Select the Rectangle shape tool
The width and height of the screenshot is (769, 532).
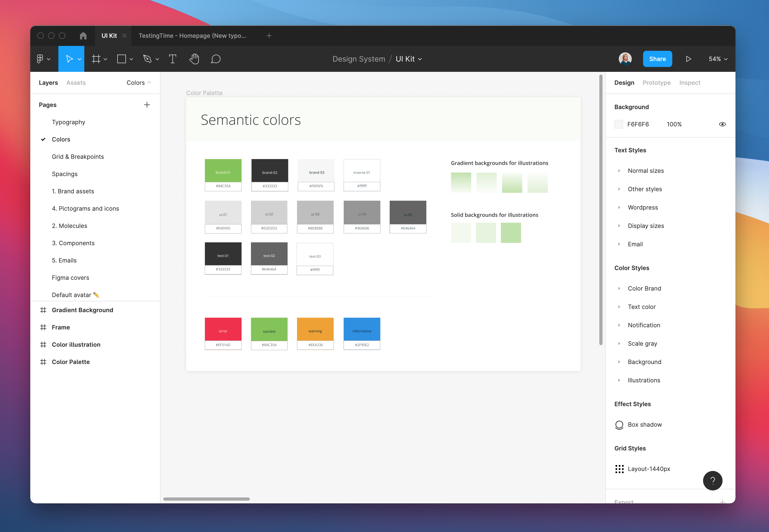(x=122, y=59)
